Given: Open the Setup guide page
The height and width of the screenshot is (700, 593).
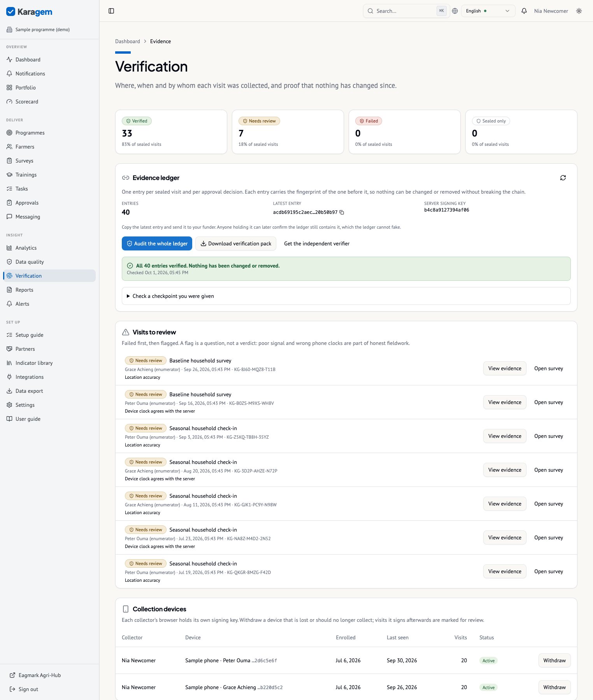Looking at the screenshot, I should [x=49, y=335].
